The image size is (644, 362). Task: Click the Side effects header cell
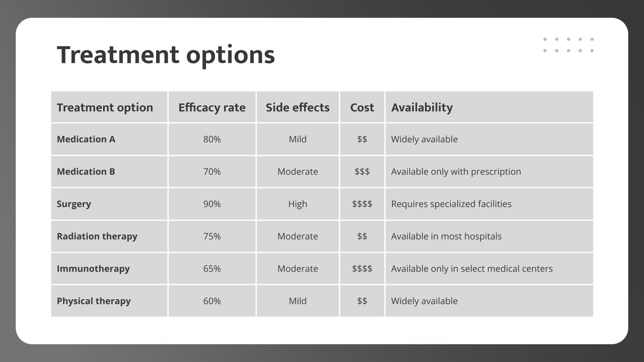pos(297,107)
